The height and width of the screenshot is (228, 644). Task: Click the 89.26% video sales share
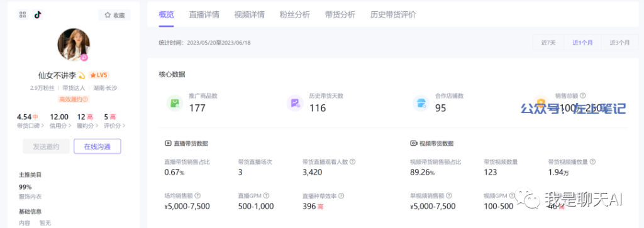point(422,172)
